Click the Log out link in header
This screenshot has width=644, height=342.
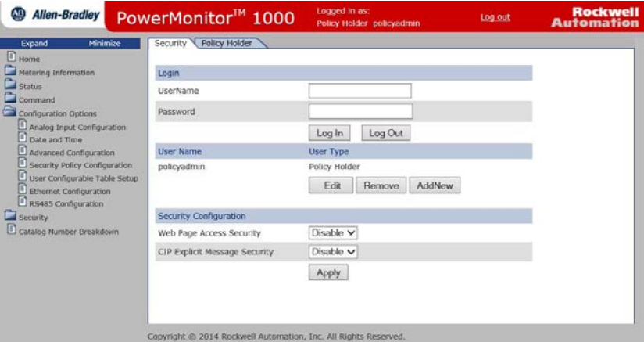click(495, 17)
